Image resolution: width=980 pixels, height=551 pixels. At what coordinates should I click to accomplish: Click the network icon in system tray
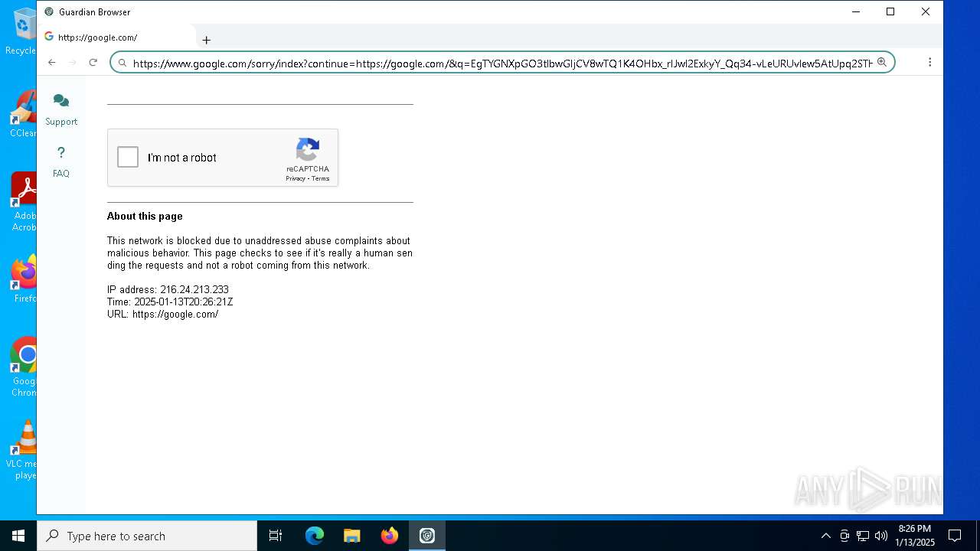(863, 536)
